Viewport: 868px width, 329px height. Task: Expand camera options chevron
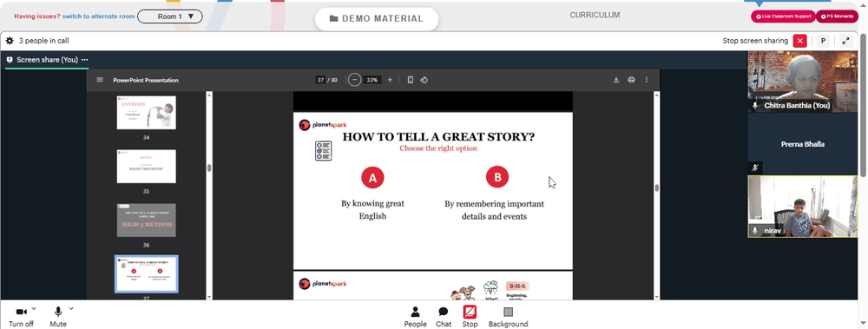34,308
